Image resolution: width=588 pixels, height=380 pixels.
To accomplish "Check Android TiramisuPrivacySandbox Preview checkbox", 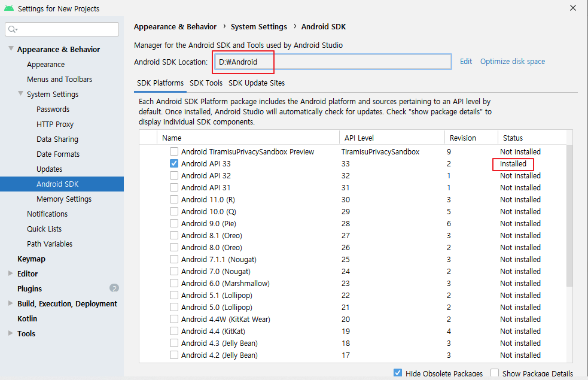I will (x=173, y=151).
